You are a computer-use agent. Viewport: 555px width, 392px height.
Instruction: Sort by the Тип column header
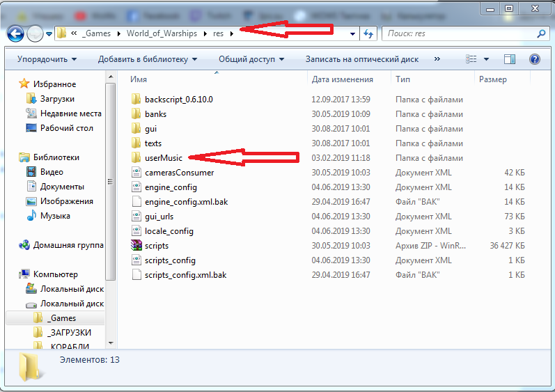(x=432, y=79)
